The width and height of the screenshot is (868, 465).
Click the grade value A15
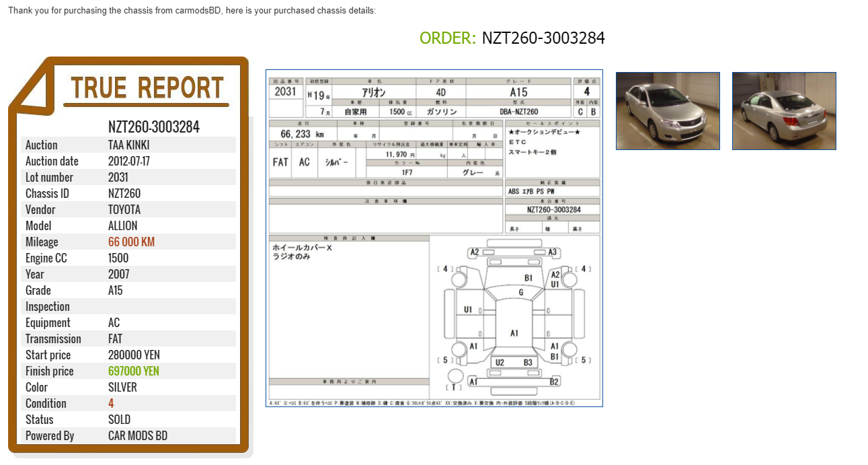(116, 291)
